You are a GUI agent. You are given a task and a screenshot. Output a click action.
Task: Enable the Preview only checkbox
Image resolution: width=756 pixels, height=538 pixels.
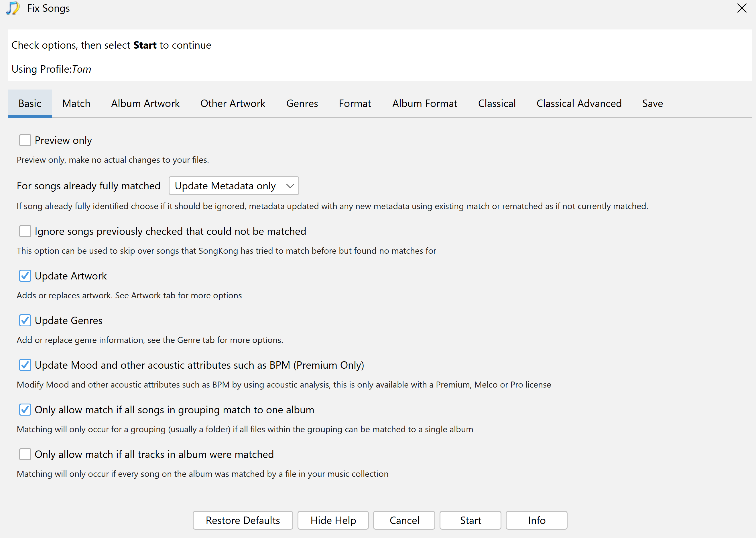click(25, 140)
